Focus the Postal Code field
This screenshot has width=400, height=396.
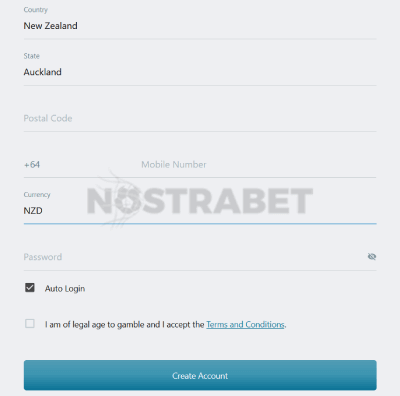point(200,118)
